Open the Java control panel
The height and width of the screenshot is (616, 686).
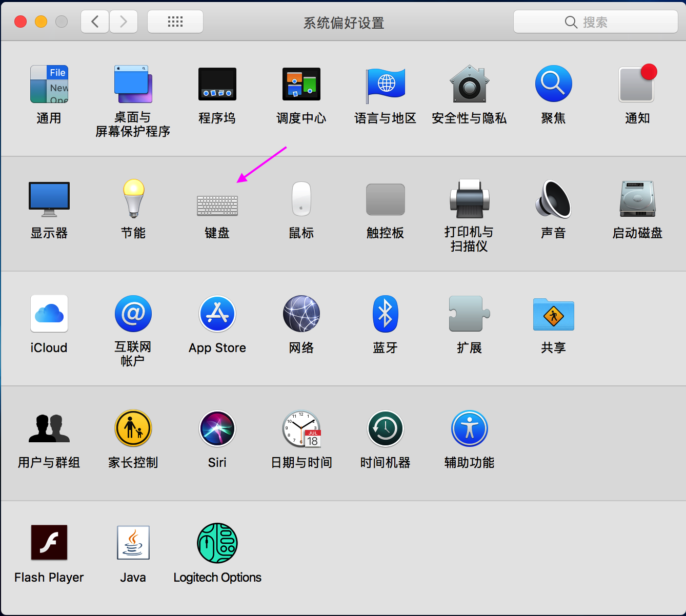pyautogui.click(x=133, y=543)
